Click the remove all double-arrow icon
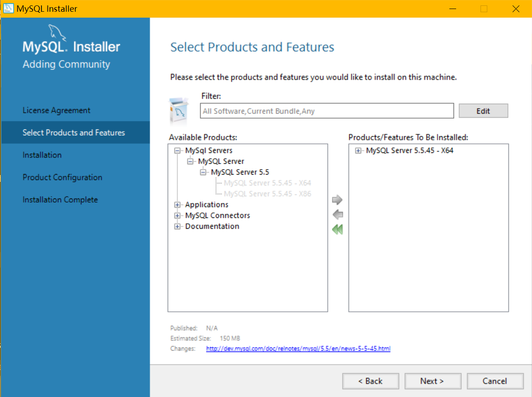This screenshot has height=397, width=532. pyautogui.click(x=337, y=230)
